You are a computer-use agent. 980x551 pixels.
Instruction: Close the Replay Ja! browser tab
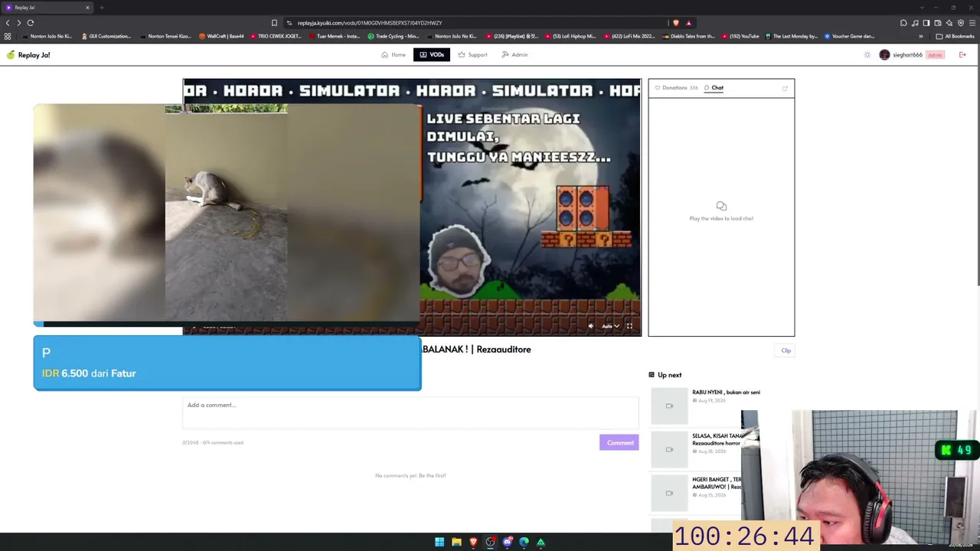(87, 8)
